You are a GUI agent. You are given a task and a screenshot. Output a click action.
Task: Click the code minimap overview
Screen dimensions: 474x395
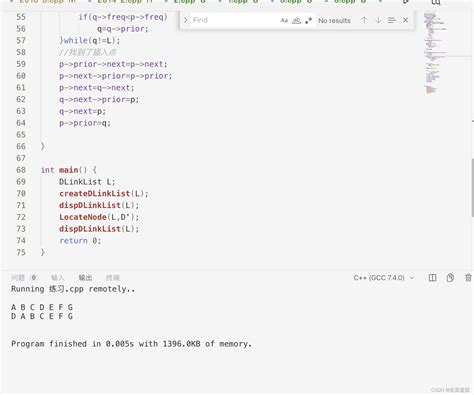point(435,53)
